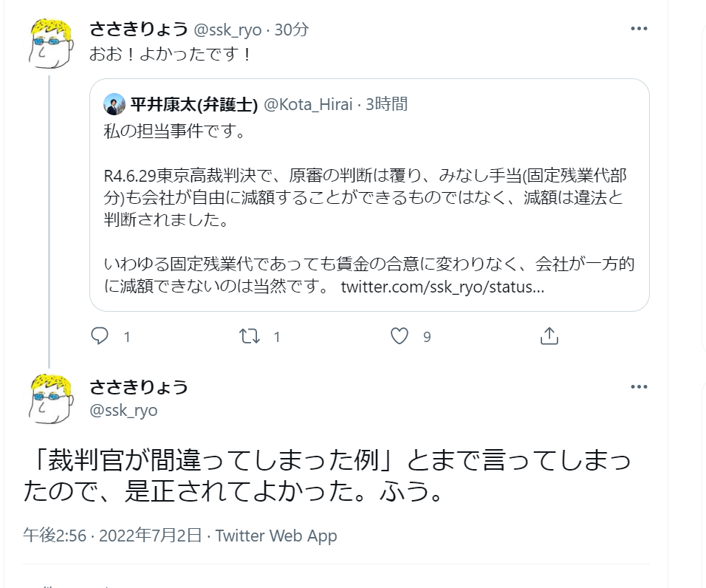Click the 30分 timestamp link

[292, 30]
